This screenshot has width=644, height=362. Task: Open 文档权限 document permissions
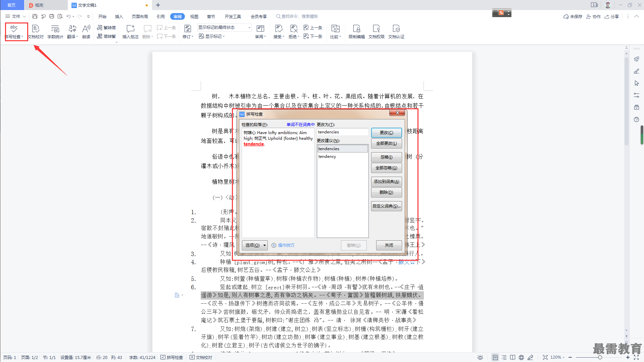[x=376, y=31]
